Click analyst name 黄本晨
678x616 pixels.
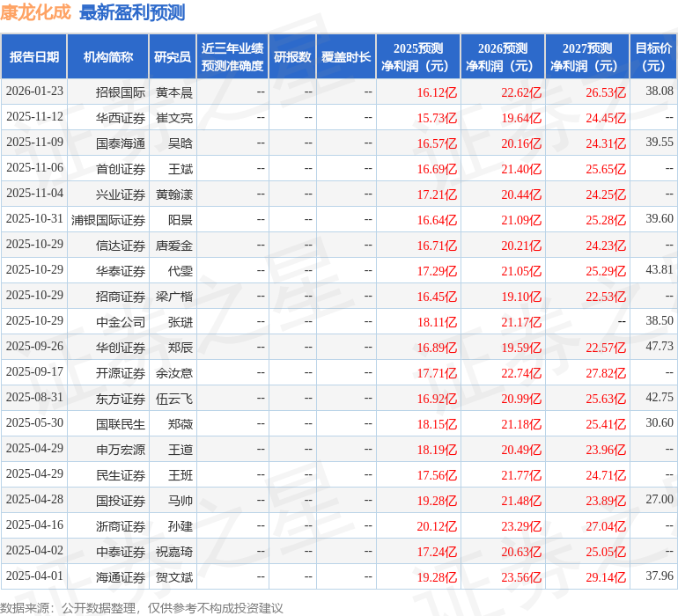coord(174,92)
